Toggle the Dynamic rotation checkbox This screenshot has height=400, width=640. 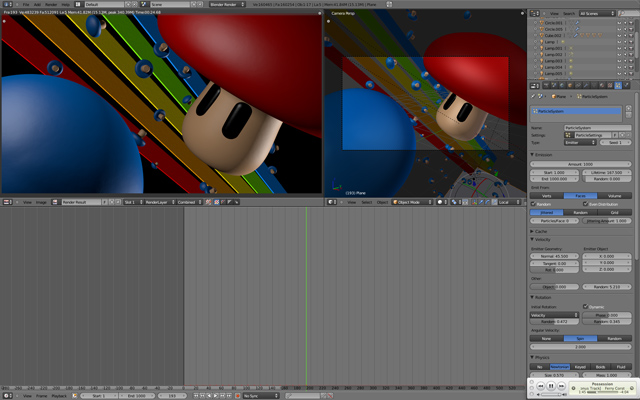[x=585, y=307]
